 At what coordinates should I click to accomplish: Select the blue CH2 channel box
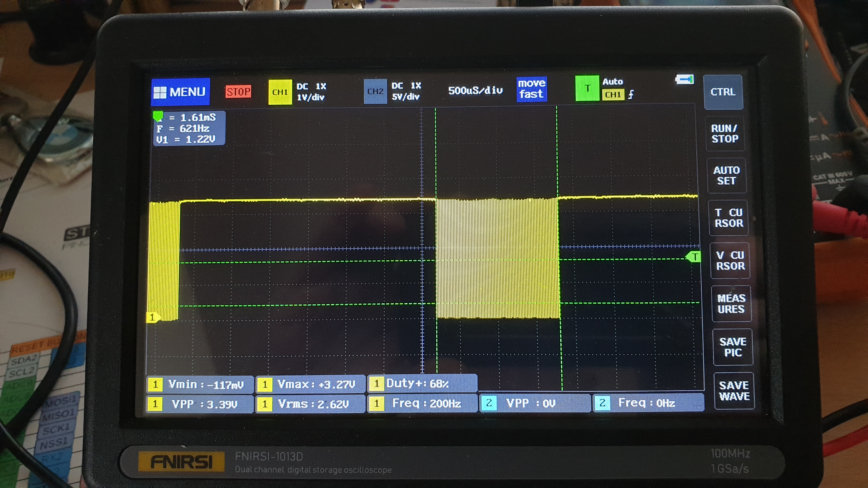click(x=375, y=91)
